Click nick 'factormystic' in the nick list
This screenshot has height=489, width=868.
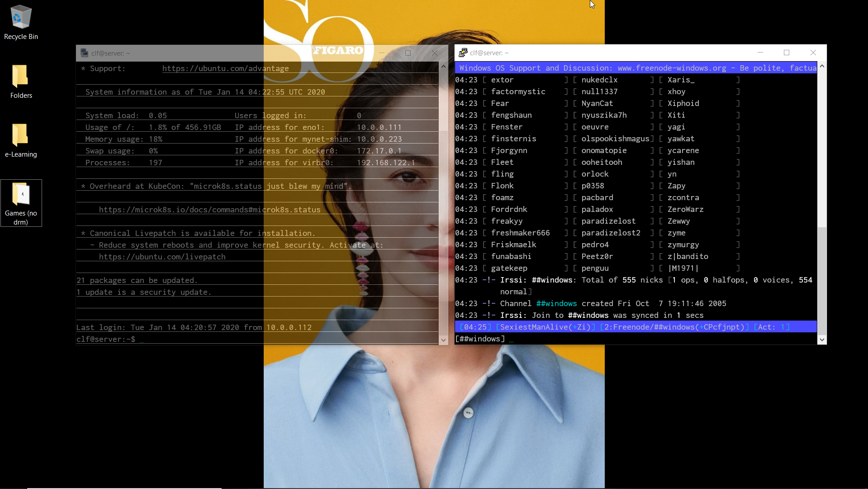click(x=518, y=91)
